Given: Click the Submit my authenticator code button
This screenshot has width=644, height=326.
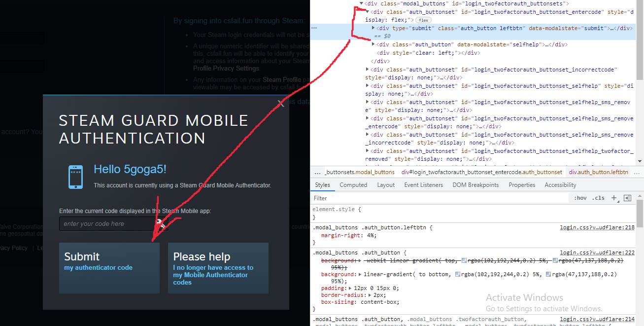Looking at the screenshot, I should coord(109,268).
